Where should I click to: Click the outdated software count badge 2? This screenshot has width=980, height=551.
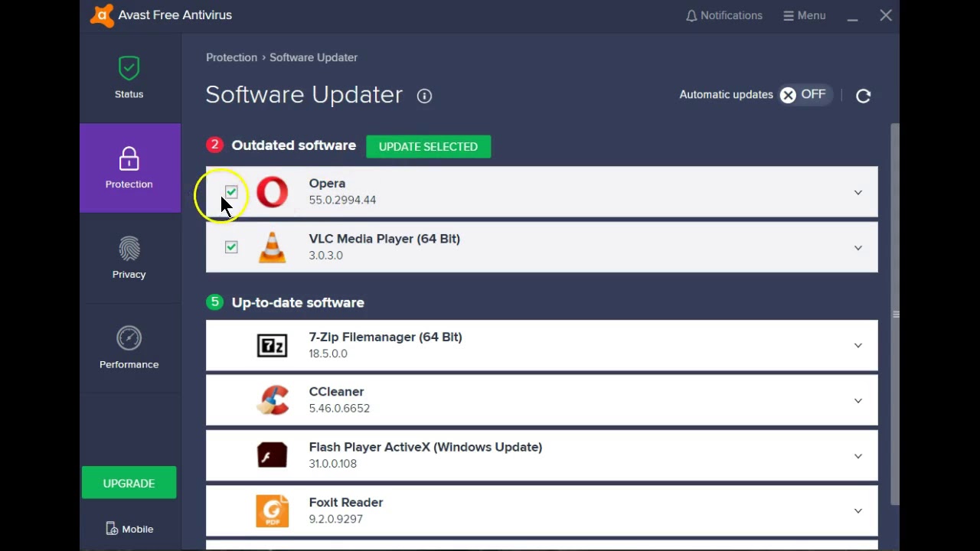pos(214,145)
